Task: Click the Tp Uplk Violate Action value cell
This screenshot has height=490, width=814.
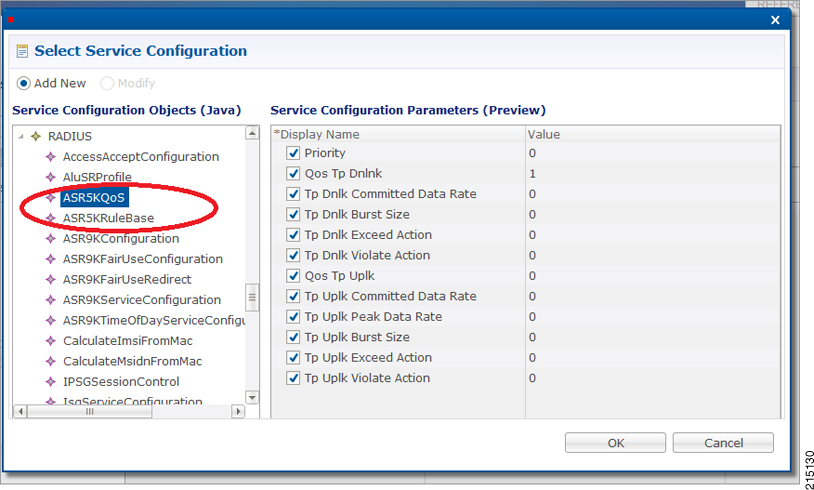Action: 653,378
